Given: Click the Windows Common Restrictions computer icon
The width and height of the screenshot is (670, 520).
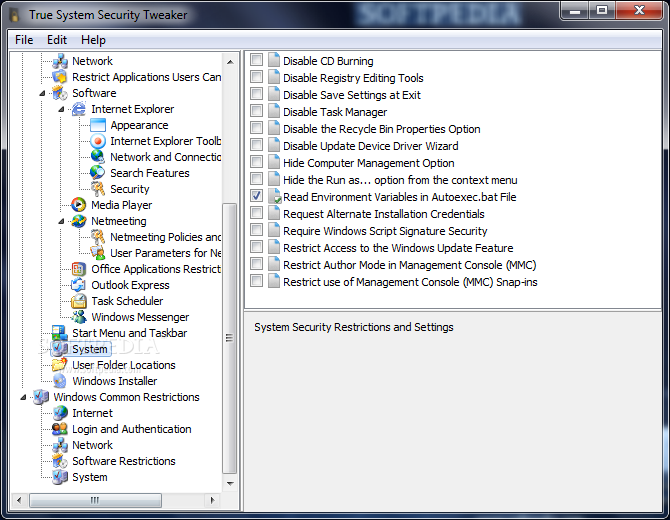Looking at the screenshot, I should click(41, 397).
